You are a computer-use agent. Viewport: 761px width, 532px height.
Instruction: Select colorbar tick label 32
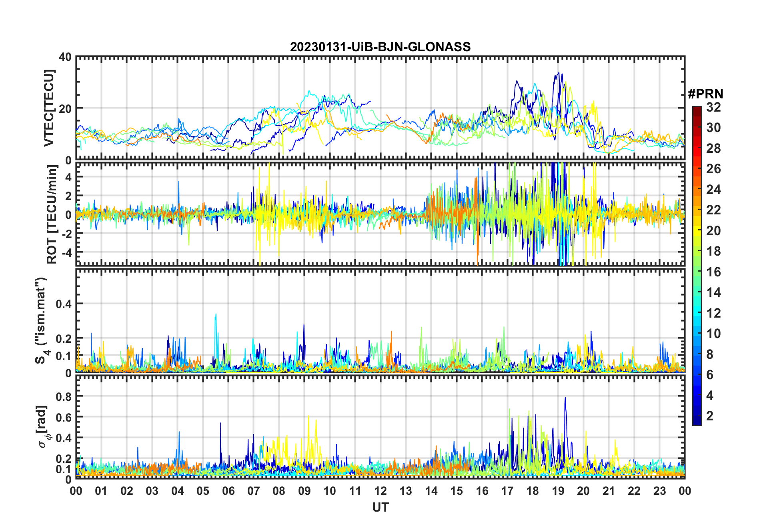pos(713,107)
